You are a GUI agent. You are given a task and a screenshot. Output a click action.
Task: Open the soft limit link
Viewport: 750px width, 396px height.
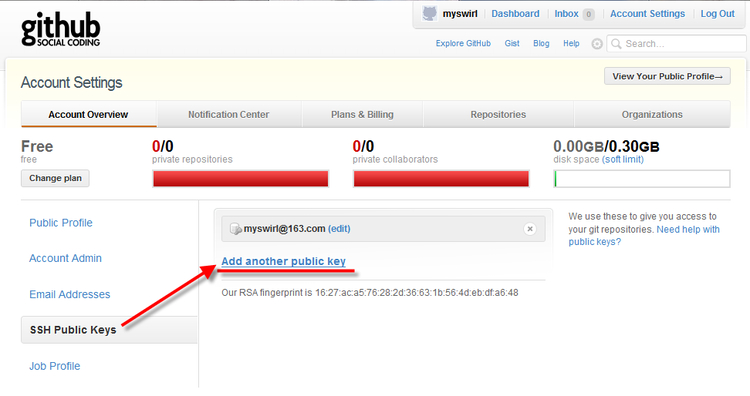pos(623,159)
